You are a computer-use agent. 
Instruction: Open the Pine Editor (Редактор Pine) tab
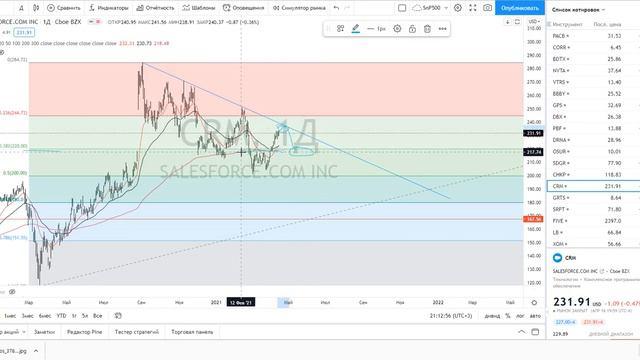point(84,332)
